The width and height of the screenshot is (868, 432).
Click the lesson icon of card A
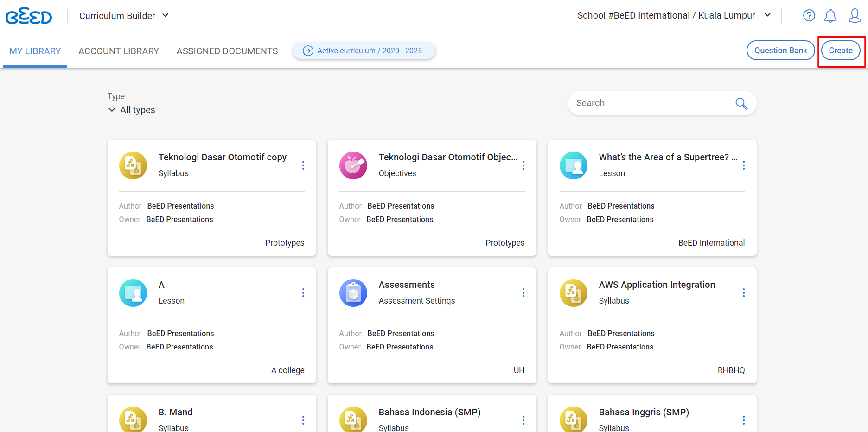133,293
